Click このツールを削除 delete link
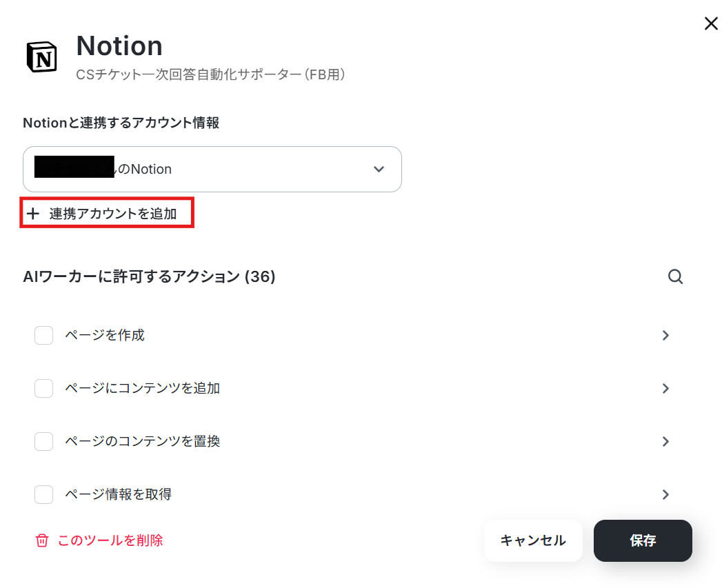Image resolution: width=722 pixels, height=588 pixels. [110, 540]
